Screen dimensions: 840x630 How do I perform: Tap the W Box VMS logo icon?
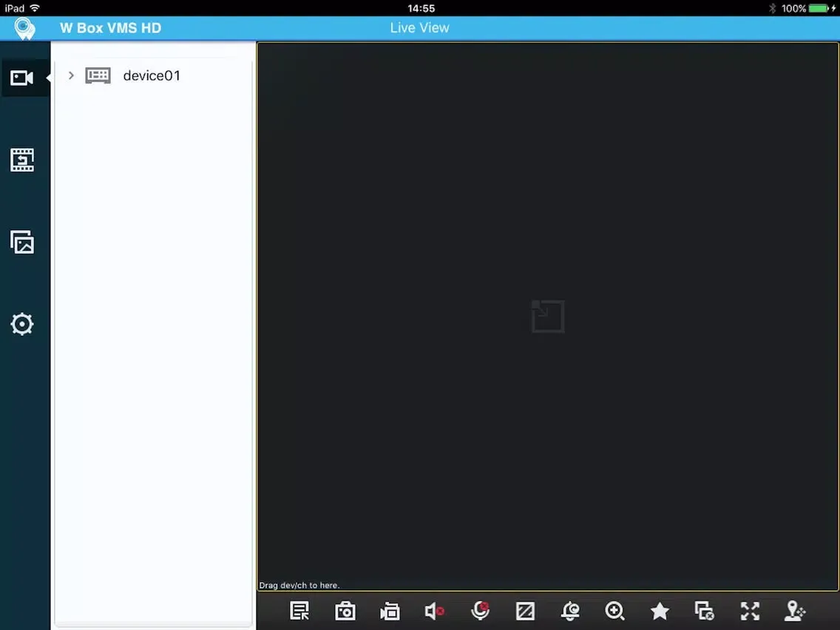pyautogui.click(x=25, y=28)
